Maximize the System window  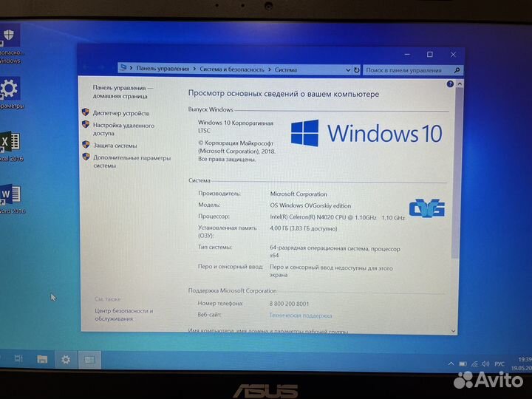pyautogui.click(x=429, y=54)
